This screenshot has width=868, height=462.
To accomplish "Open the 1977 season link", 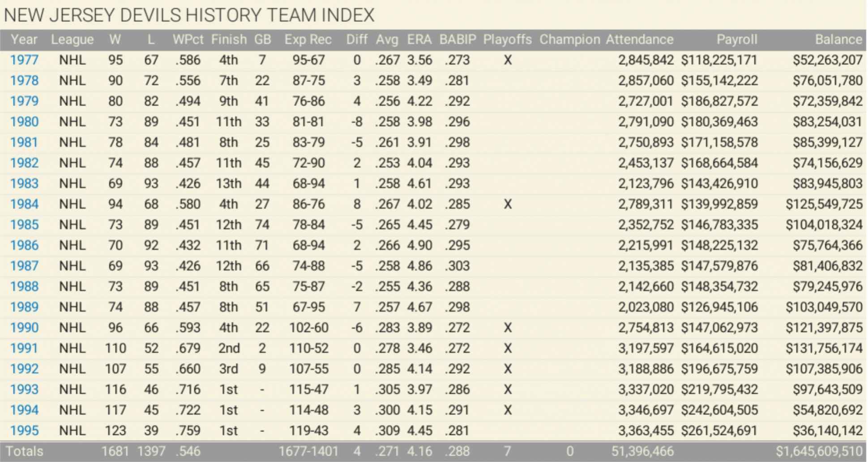I will point(24,60).
